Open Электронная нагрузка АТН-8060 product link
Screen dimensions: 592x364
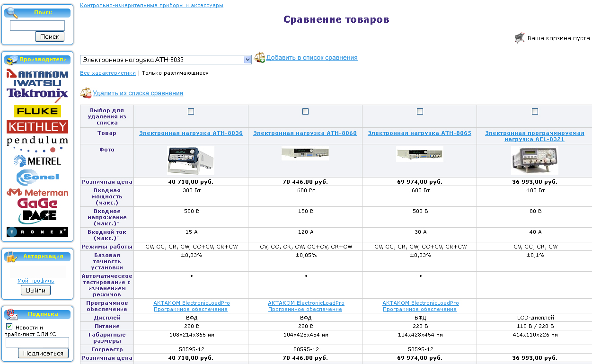click(x=305, y=133)
